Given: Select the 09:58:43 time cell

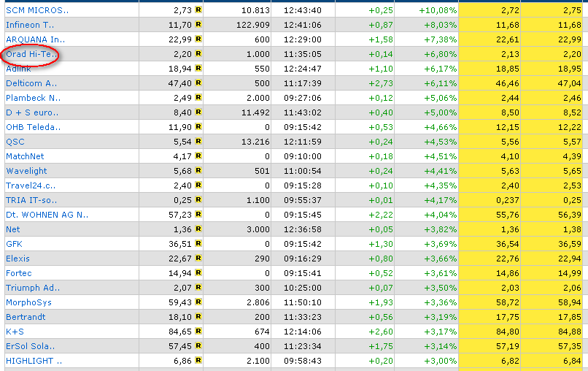Looking at the screenshot, I should [302, 361].
